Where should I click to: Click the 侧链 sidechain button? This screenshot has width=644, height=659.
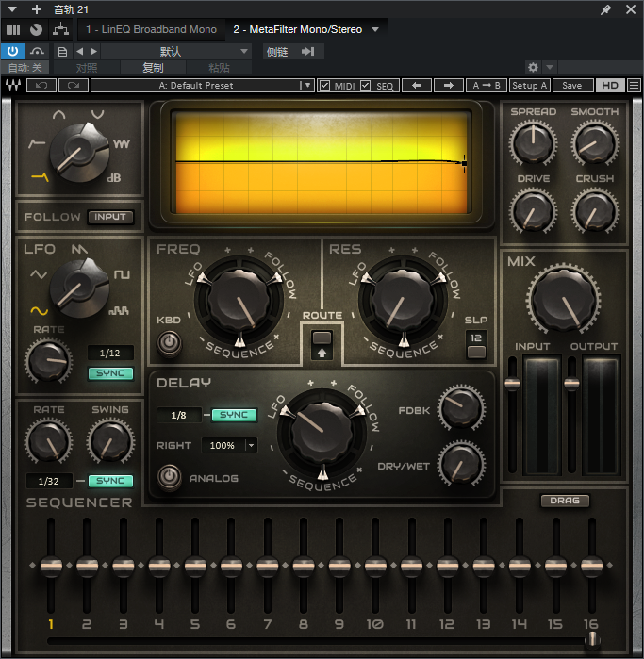point(277,52)
